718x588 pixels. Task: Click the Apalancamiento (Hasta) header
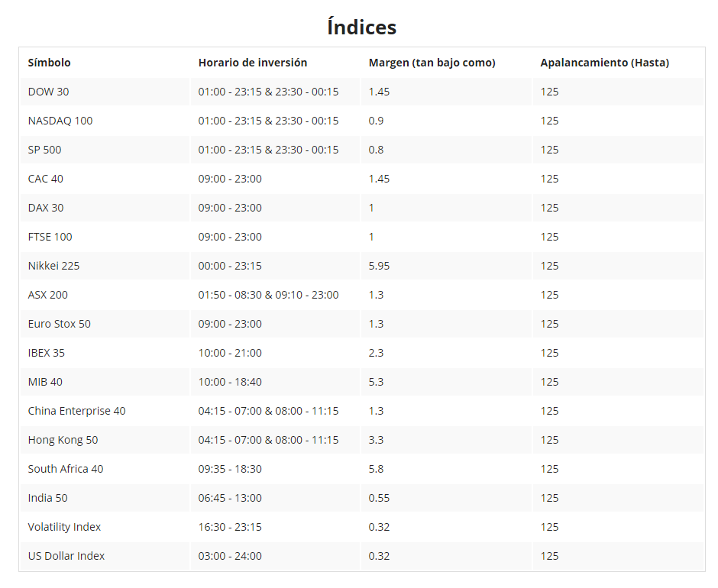pyautogui.click(x=604, y=63)
